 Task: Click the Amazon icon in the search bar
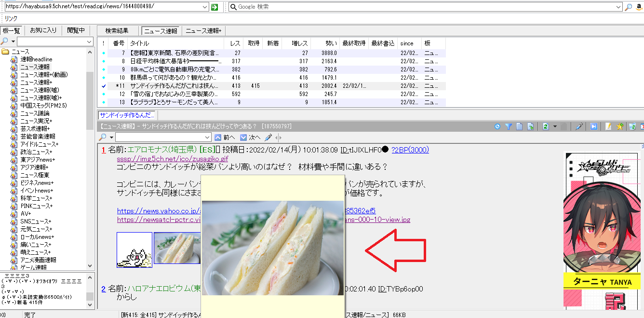point(639,7)
